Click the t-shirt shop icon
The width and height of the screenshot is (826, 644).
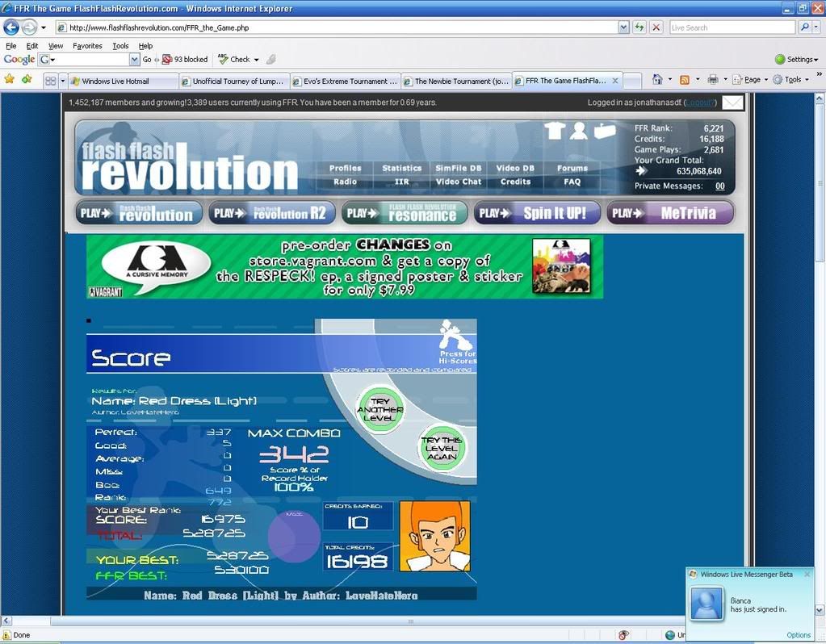tap(554, 131)
